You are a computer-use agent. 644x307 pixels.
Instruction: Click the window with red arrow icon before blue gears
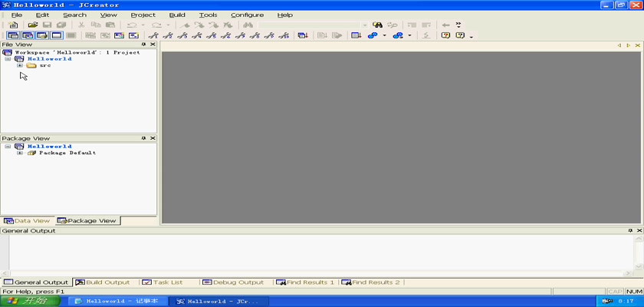click(356, 36)
